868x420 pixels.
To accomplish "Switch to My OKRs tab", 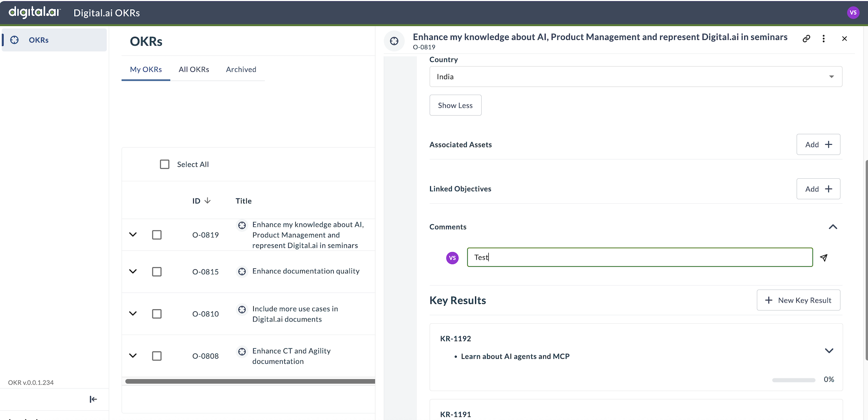I will pos(146,69).
